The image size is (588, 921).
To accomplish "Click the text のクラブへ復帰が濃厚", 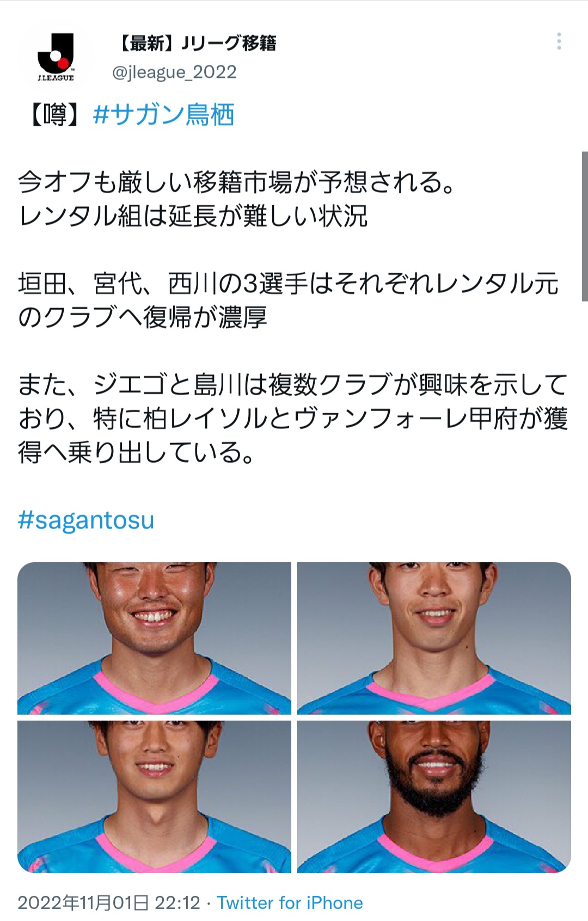I will [143, 317].
